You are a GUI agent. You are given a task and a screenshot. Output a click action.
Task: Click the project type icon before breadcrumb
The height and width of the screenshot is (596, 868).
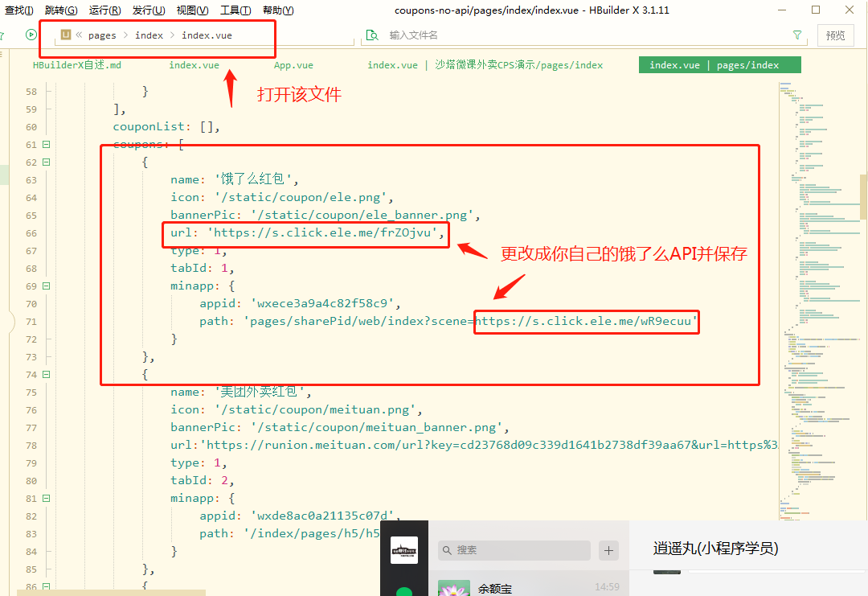tap(66, 35)
